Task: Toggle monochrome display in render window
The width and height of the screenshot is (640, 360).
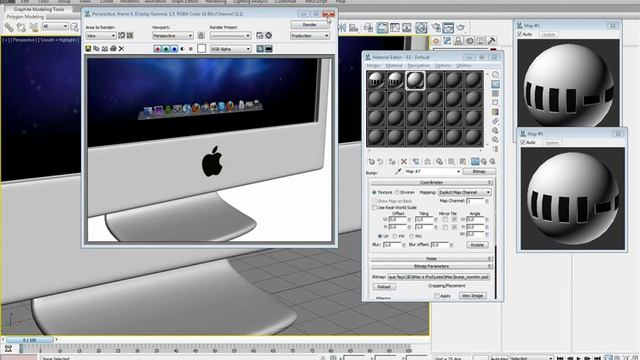Action: click(191, 49)
